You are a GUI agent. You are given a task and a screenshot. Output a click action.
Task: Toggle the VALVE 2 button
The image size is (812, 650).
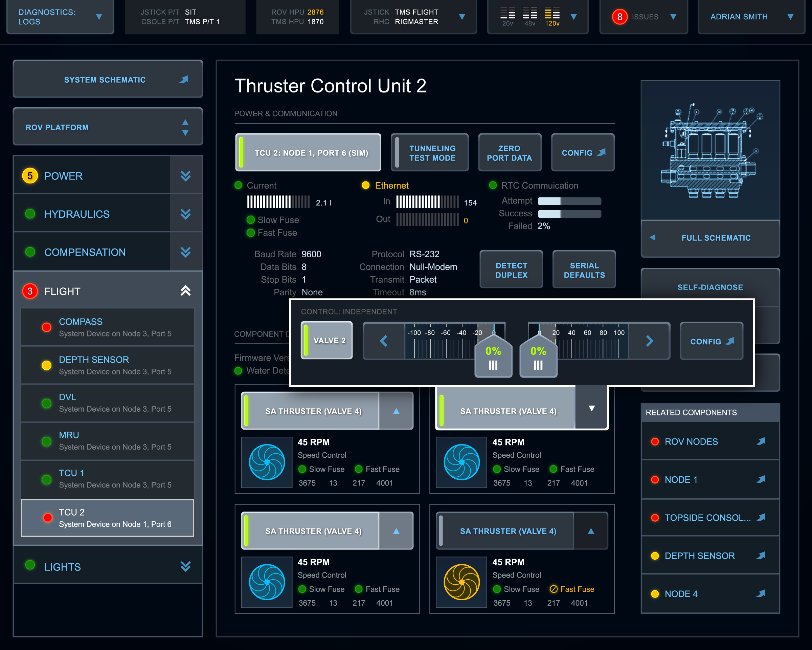click(326, 341)
